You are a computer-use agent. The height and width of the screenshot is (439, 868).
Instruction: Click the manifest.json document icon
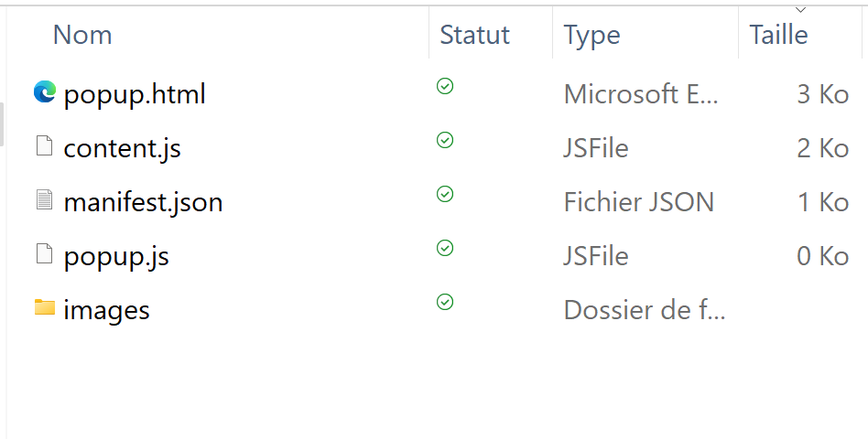coord(44,199)
